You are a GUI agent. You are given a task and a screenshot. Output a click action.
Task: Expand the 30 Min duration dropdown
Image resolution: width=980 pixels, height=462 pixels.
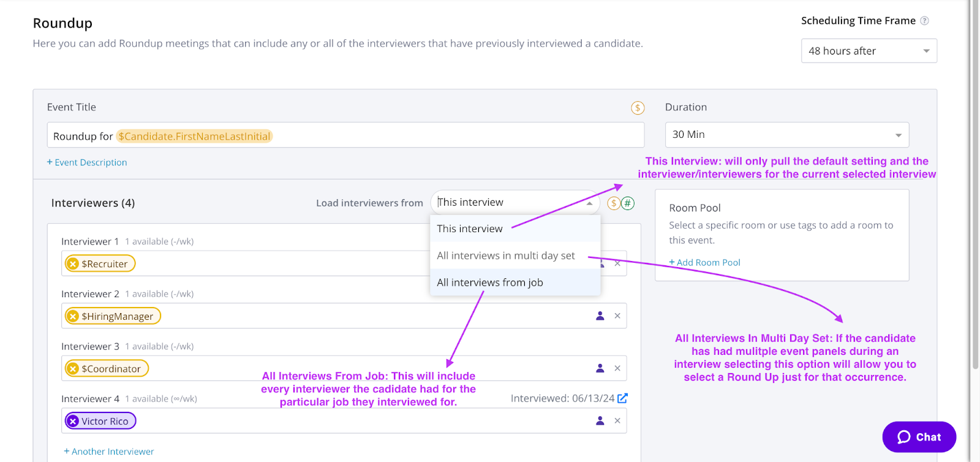click(x=786, y=135)
